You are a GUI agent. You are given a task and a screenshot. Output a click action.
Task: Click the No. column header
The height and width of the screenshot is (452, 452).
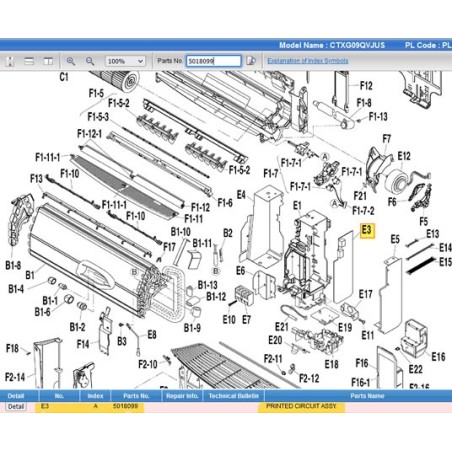click(x=59, y=396)
